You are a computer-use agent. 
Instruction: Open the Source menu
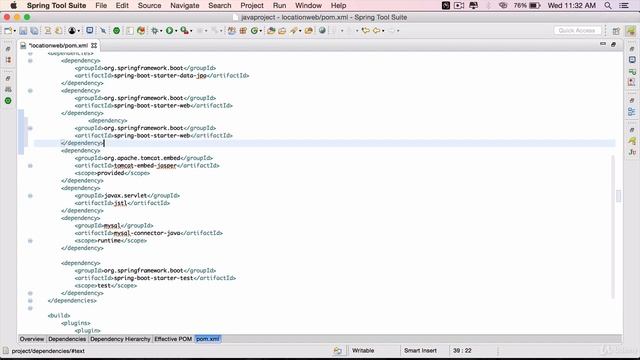pos(149,6)
